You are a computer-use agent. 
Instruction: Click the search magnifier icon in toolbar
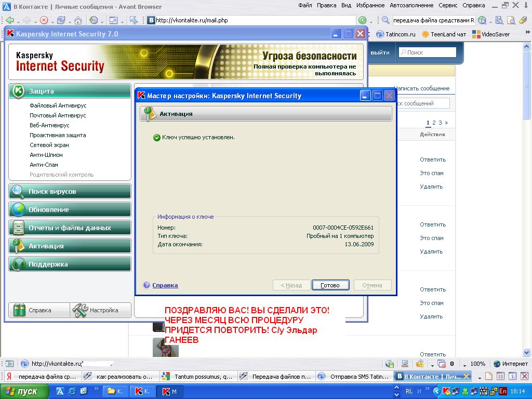click(385, 20)
